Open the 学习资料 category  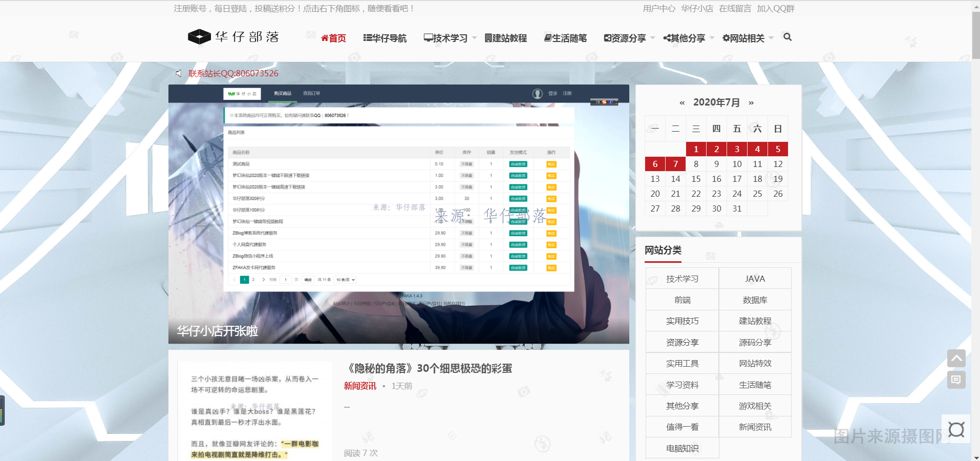click(682, 385)
